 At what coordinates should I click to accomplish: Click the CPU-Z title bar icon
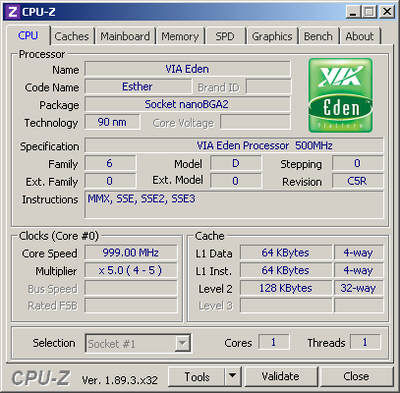coord(12,12)
